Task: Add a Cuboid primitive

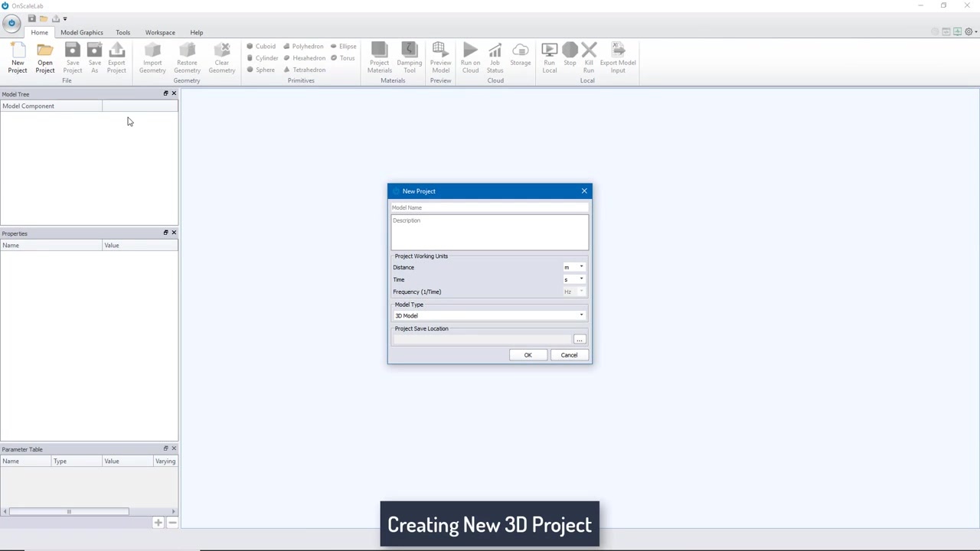Action: click(261, 46)
